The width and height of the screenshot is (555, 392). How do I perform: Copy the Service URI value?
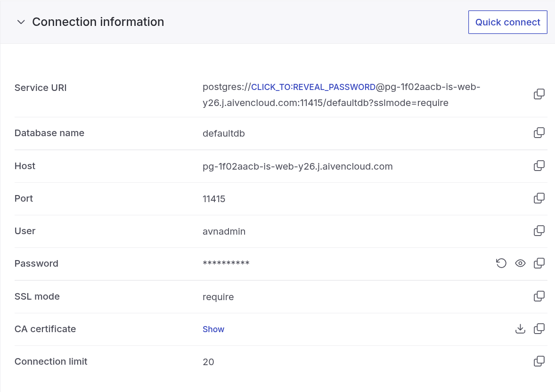pos(539,94)
